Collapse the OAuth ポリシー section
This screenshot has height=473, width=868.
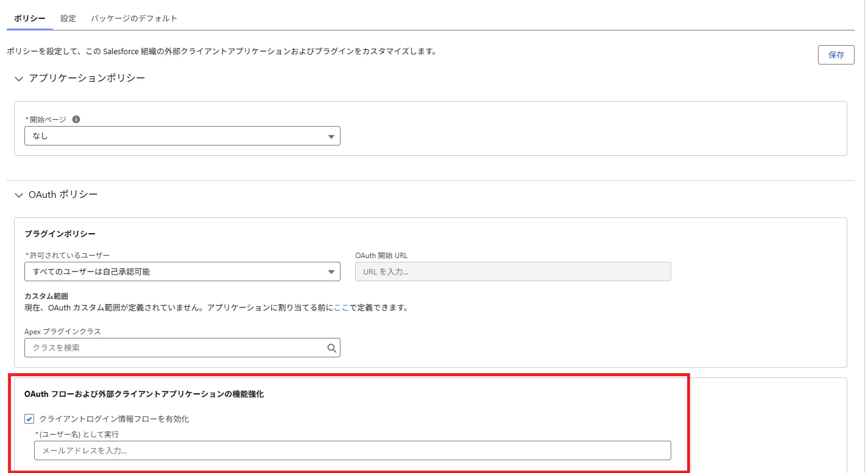[x=19, y=195]
